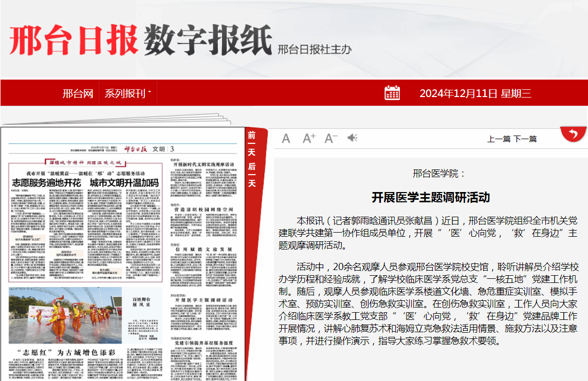Go to the next day (后一天)
Image resolution: width=588 pixels, height=381 pixels.
(251, 174)
